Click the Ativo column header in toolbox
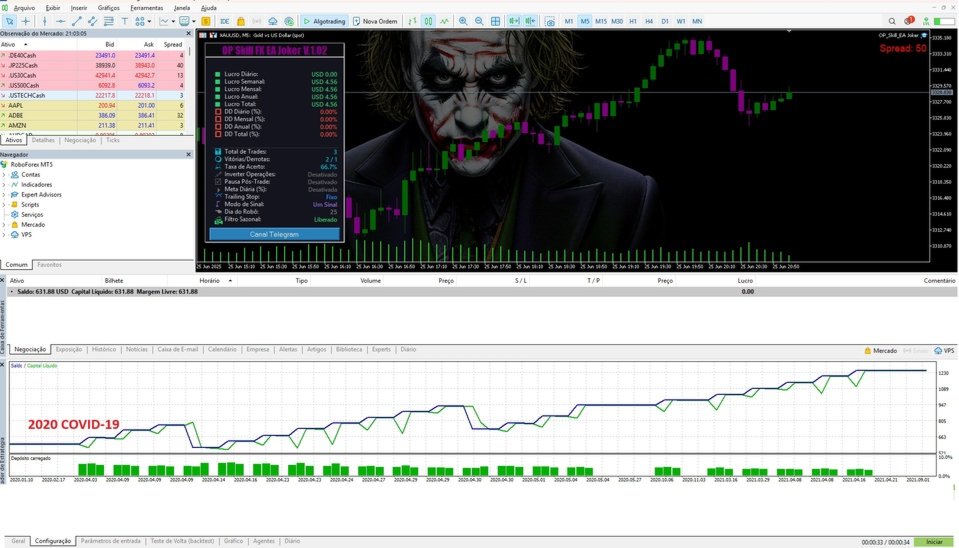The width and height of the screenshot is (959, 548). [x=17, y=281]
